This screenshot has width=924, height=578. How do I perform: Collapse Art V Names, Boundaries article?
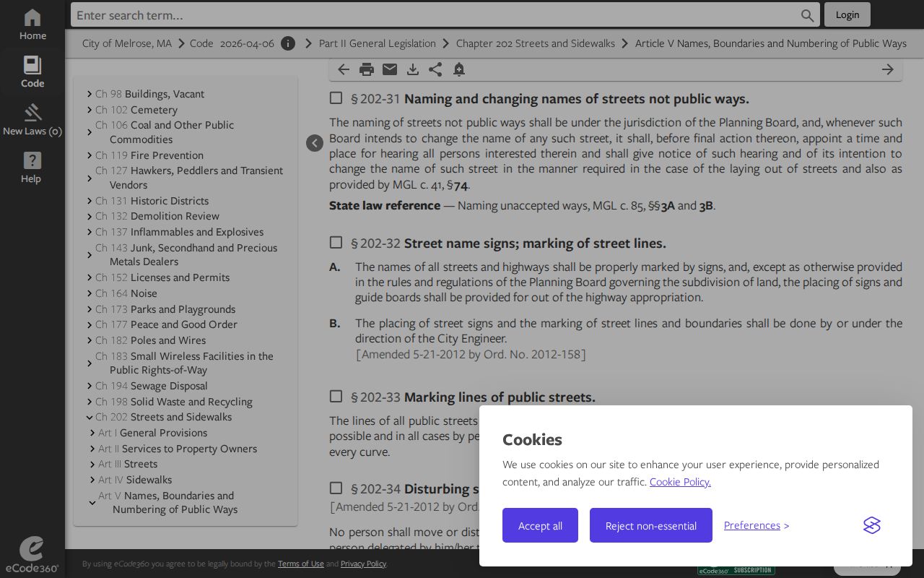(92, 503)
